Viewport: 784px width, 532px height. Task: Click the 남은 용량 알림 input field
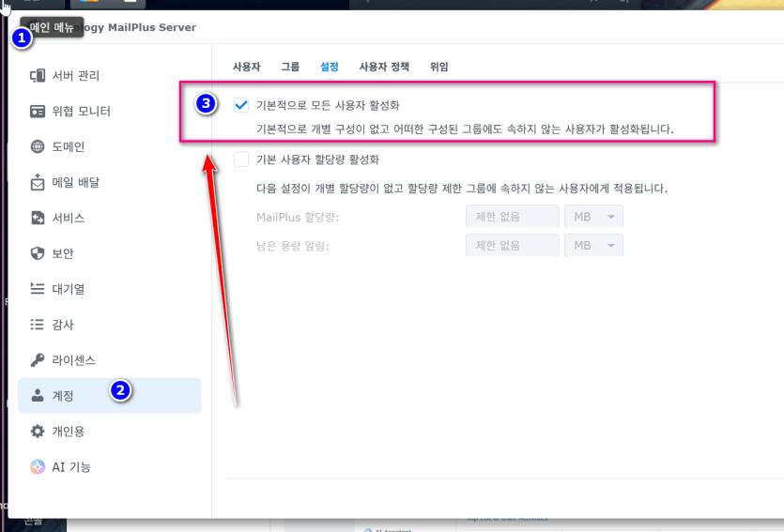tap(512, 245)
